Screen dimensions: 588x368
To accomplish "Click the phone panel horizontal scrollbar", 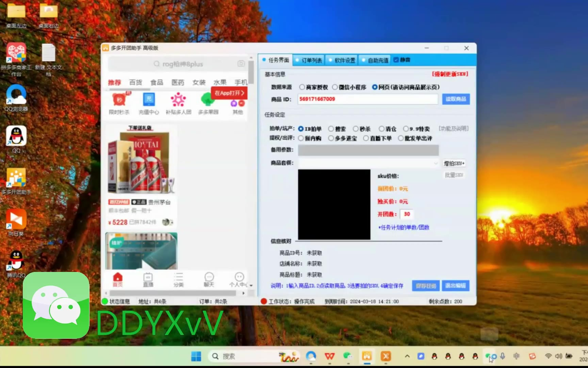I will coord(173,293).
